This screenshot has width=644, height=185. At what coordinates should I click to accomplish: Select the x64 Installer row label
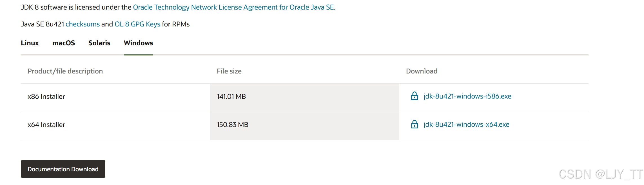point(46,125)
